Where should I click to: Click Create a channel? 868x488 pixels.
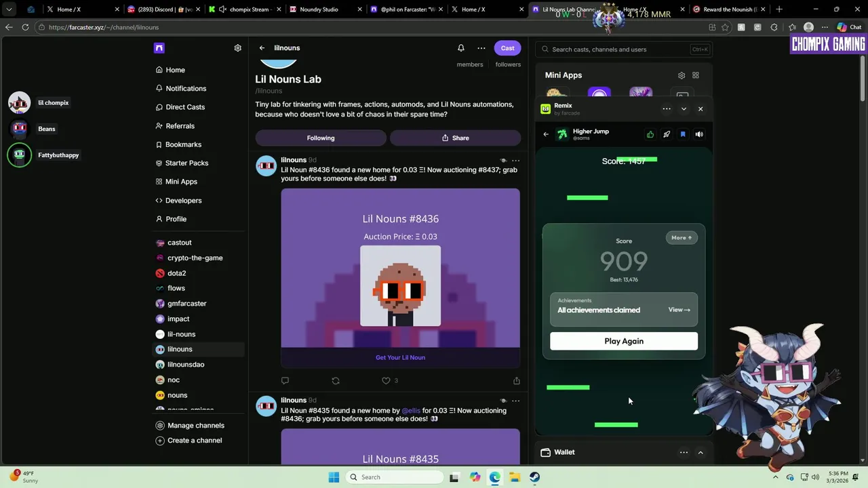pyautogui.click(x=189, y=441)
